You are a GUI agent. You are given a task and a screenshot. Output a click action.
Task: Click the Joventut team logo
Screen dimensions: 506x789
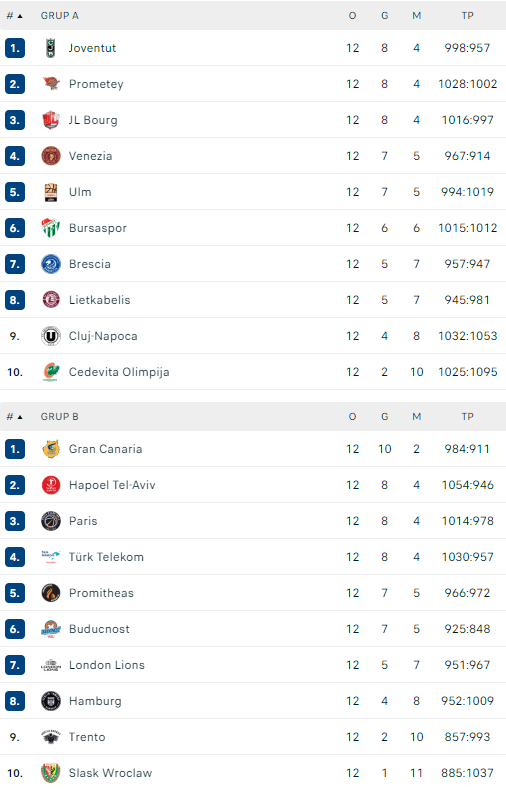(x=50, y=48)
